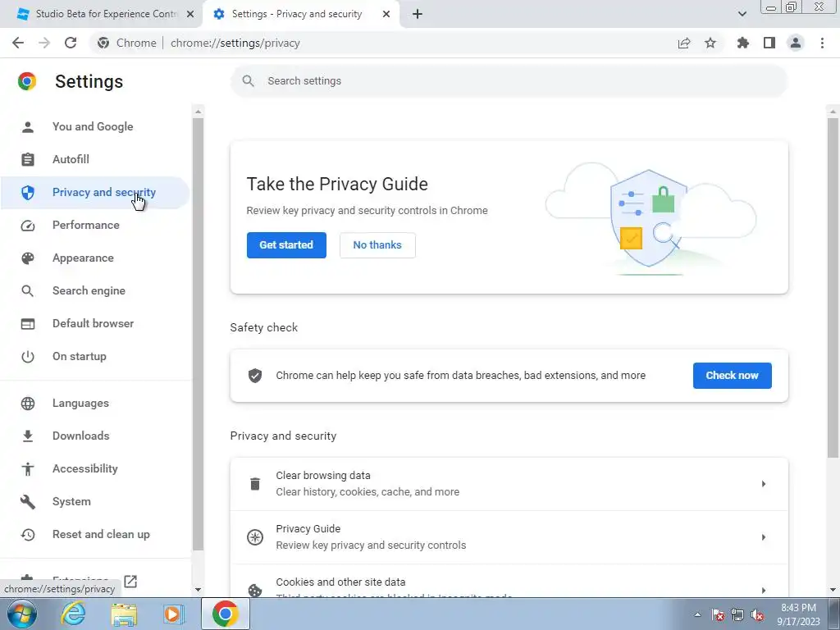840x630 pixels.
Task: Open a new tab with plus button
Action: point(418,15)
